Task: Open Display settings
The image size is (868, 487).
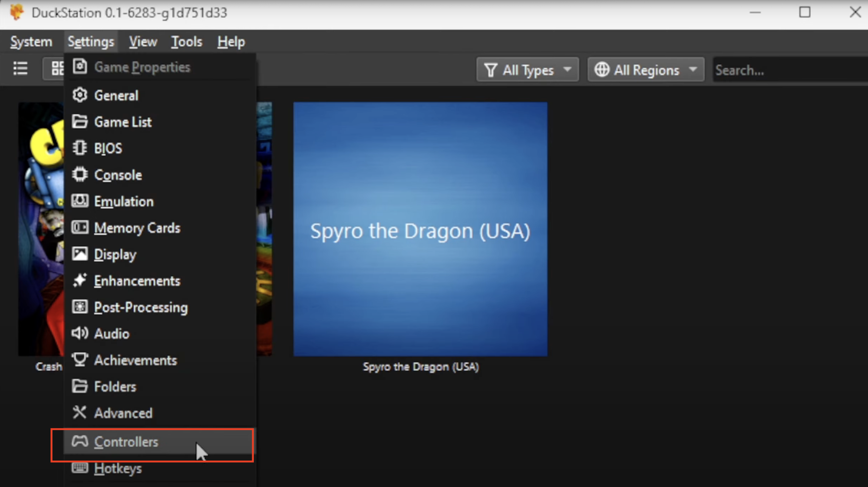Action: (x=160, y=254)
